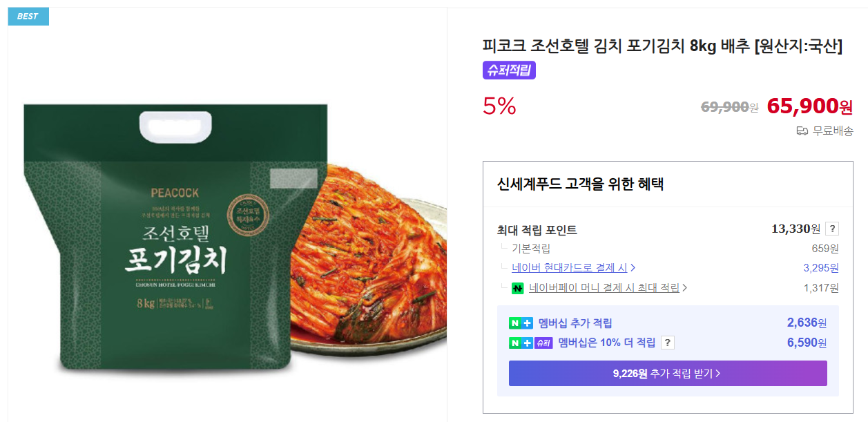Expand the 네이버 현대카드로 결제 시 chevron
The height and width of the screenshot is (422, 868).
pyautogui.click(x=633, y=269)
